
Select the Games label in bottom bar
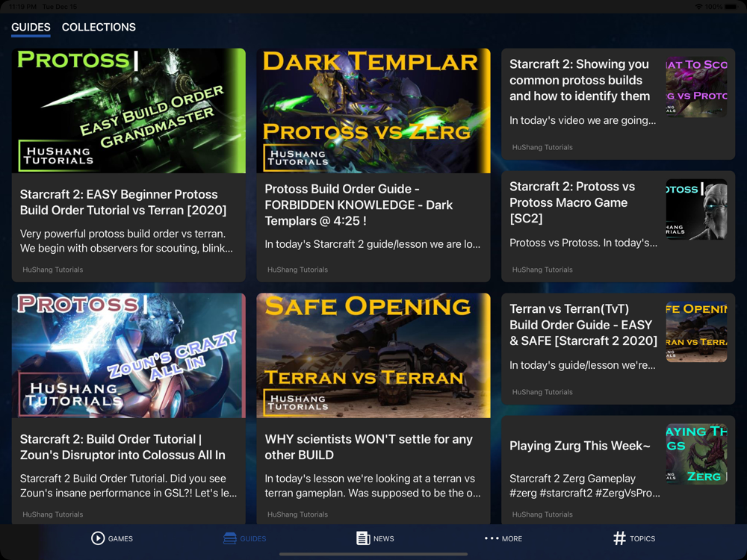(x=120, y=538)
